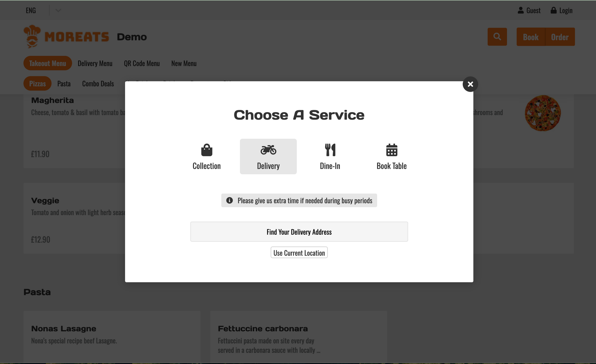
Task: Select the Delivery motorbike icon
Action: [x=268, y=150]
